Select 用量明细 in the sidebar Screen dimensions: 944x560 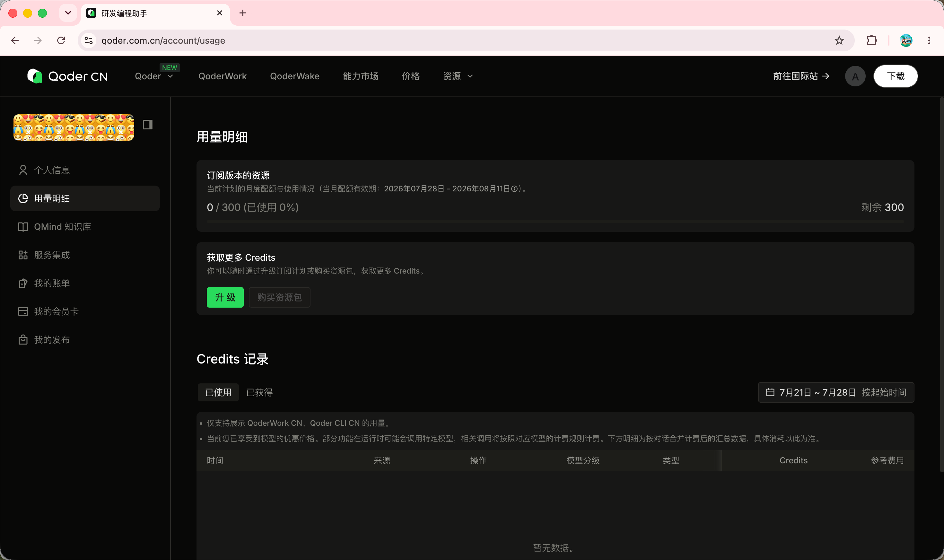point(85,198)
